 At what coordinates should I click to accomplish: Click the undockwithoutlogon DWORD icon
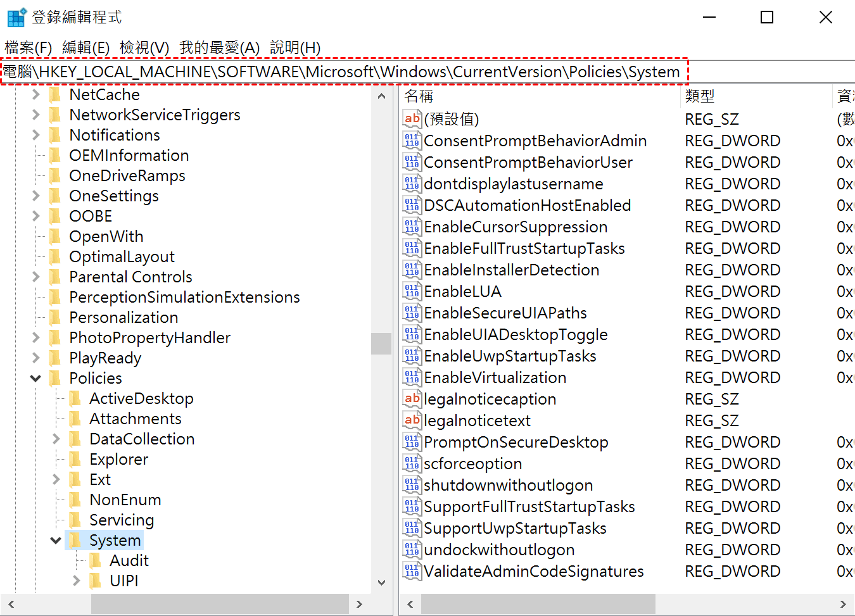[x=412, y=550]
